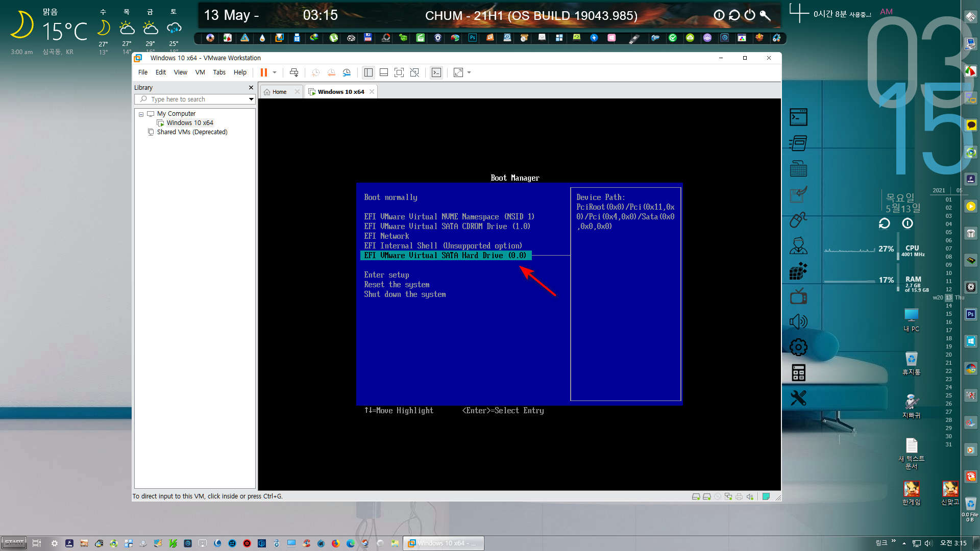The width and height of the screenshot is (980, 551).
Task: Click the taskbar volume tray icon
Action: click(x=928, y=543)
